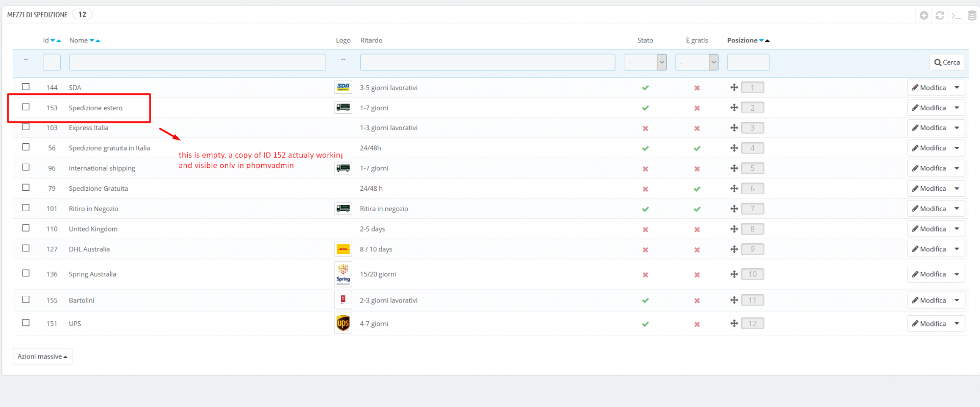Grab move handle for International shipping row

click(x=734, y=168)
